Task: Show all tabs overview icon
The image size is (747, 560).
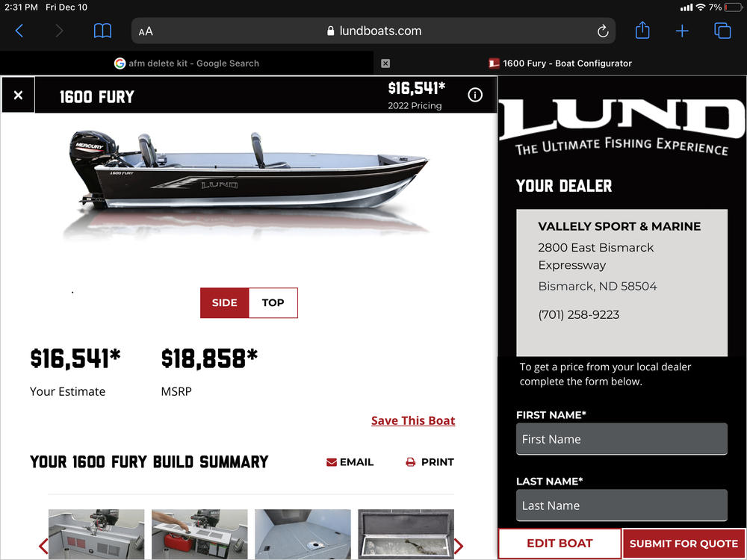Action: (722, 31)
